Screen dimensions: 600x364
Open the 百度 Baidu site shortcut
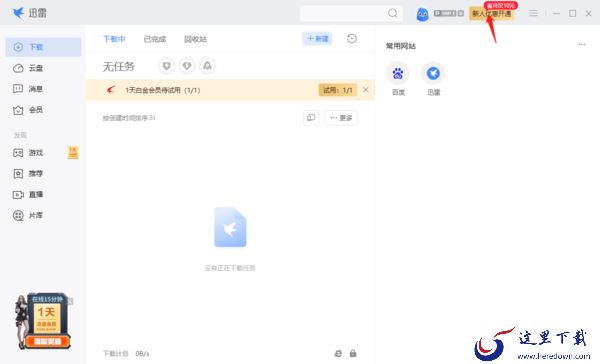398,79
